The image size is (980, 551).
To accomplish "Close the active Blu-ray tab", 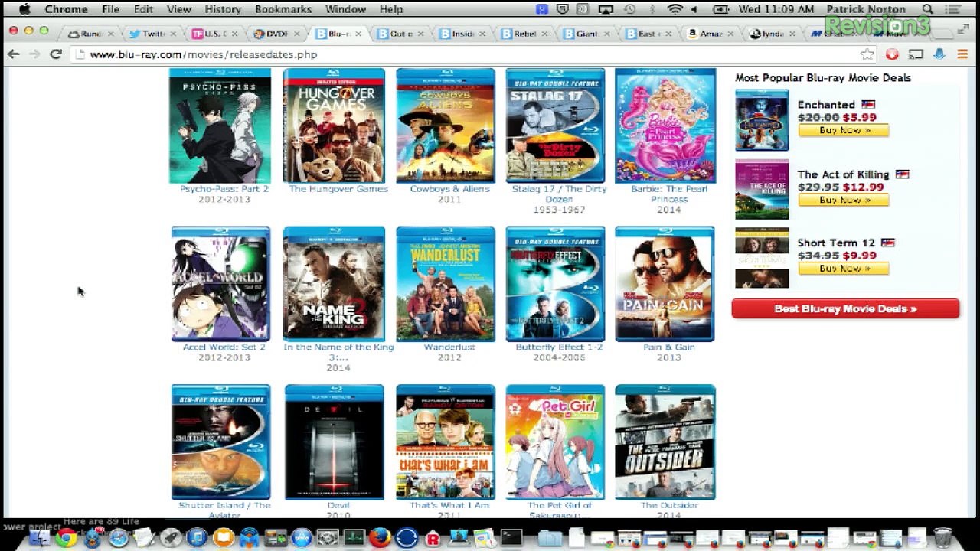I will point(358,34).
